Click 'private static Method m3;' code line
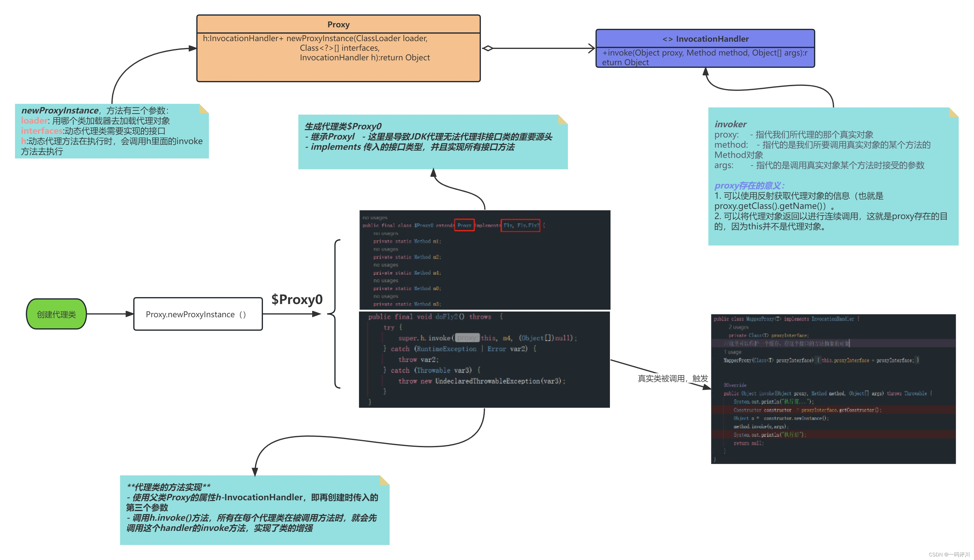 point(407,304)
